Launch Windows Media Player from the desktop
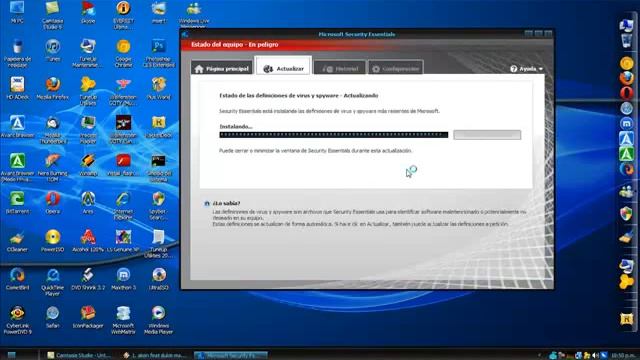640x360 pixels. point(159,320)
